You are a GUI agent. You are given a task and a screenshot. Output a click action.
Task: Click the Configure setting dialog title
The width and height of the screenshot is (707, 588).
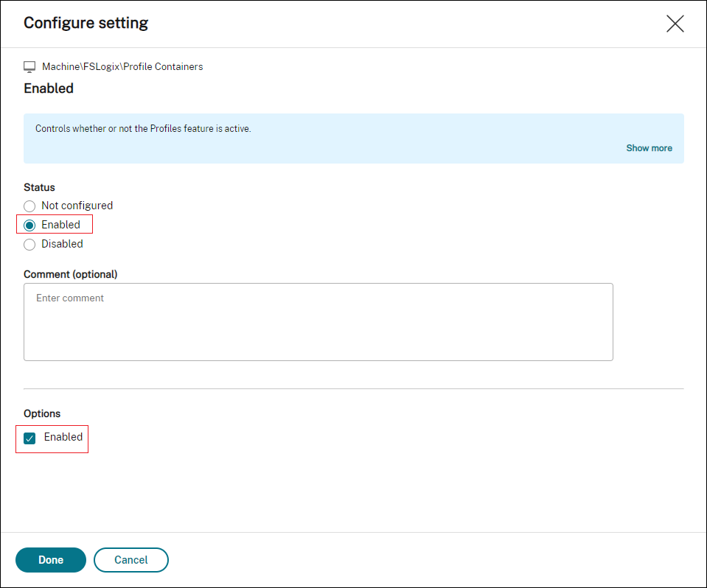(86, 23)
